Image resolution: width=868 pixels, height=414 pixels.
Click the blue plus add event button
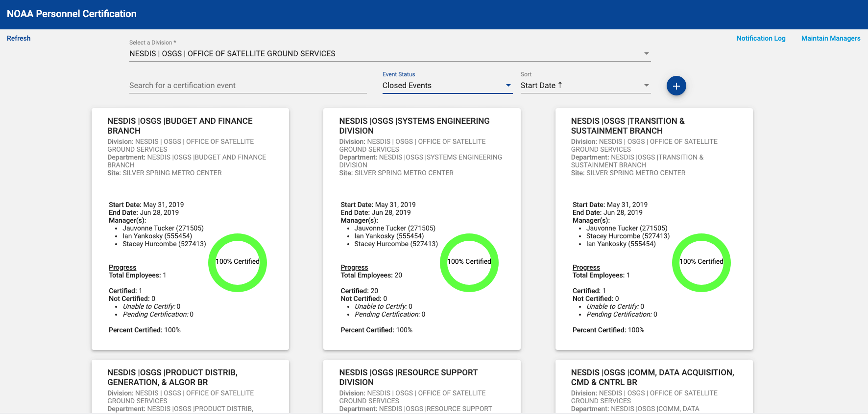[x=676, y=86]
